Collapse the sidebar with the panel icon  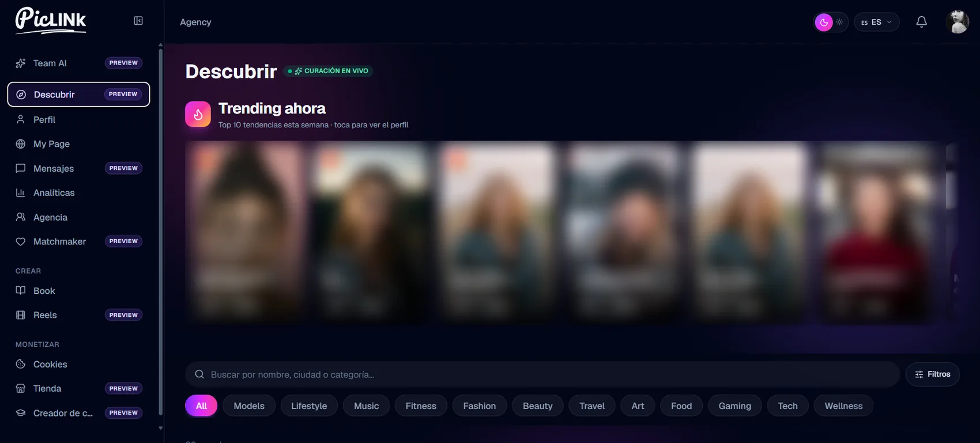pyautogui.click(x=138, y=21)
